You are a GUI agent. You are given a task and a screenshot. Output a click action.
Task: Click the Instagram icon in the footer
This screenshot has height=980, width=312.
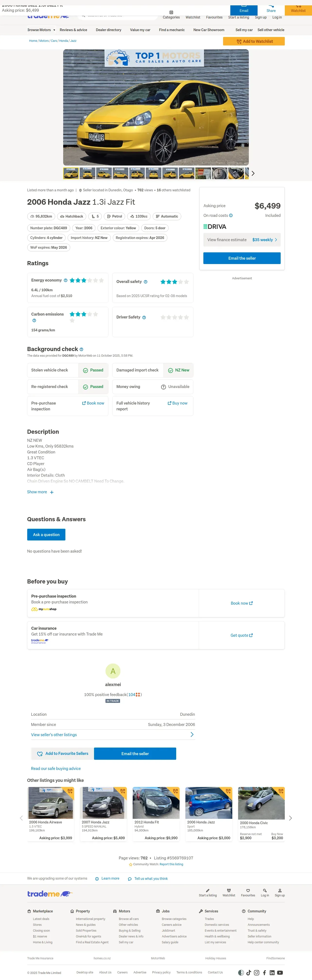pyautogui.click(x=257, y=972)
